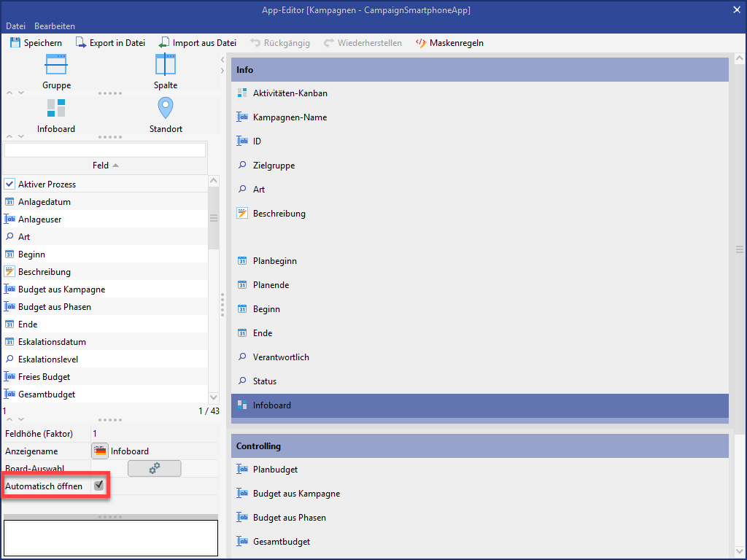Toggle the Aktiver Prozess checkbox field
The image size is (747, 560).
click(10, 184)
